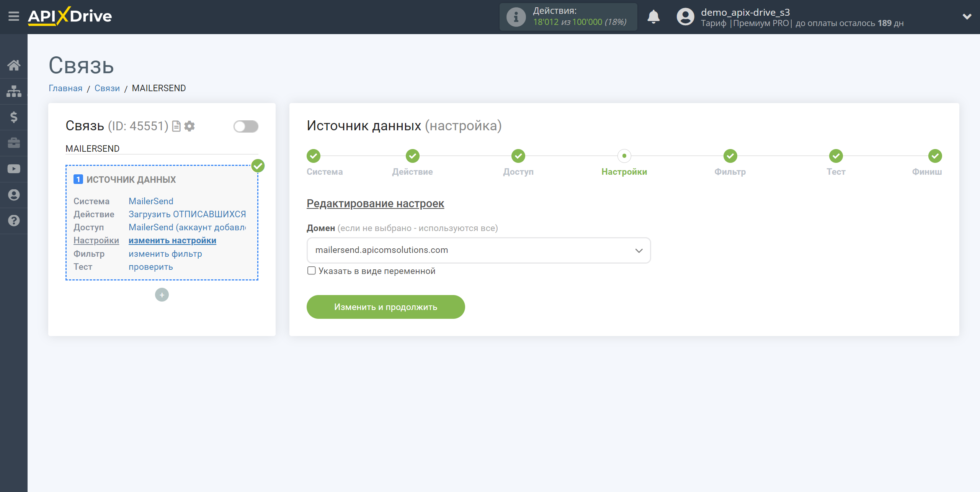Open the connection notes document icon
Image resolution: width=980 pixels, height=492 pixels.
coord(176,126)
